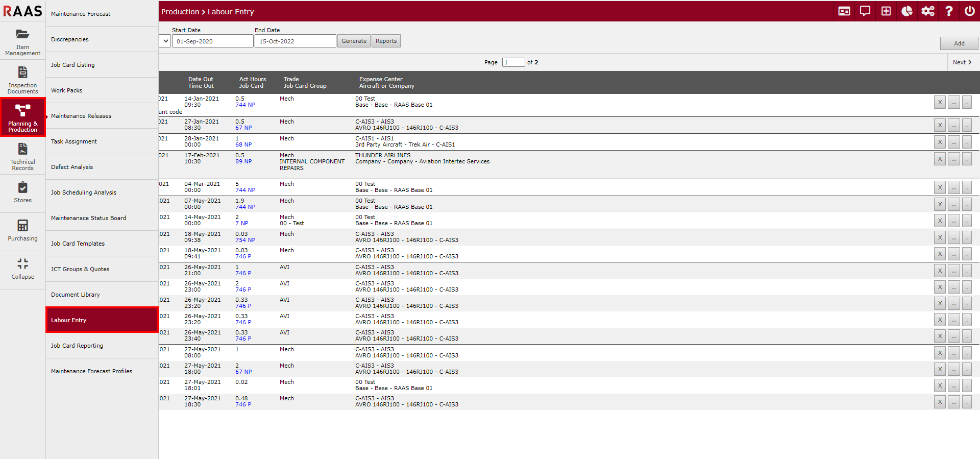Open the ID card profile icon
Viewport: 980px width, 459px height.
844,11
